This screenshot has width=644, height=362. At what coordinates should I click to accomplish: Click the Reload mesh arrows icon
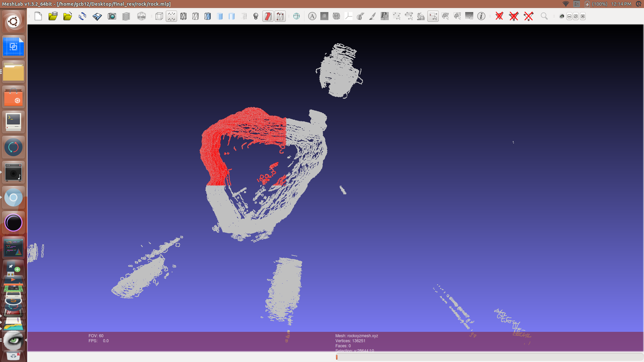83,16
